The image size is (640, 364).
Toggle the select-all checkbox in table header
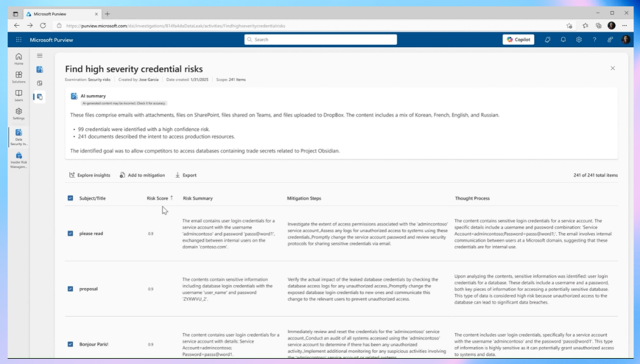click(70, 198)
